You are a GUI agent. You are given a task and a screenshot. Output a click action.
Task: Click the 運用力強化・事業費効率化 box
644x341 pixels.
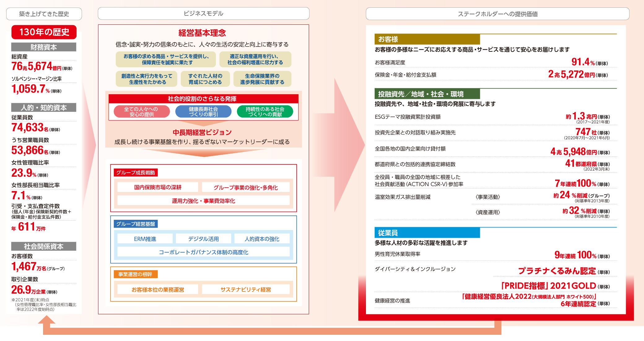click(203, 201)
